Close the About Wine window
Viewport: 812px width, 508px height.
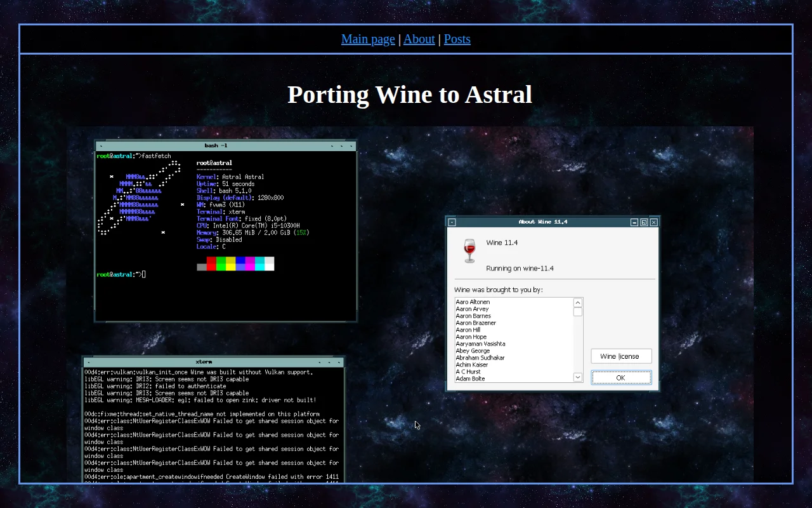pyautogui.click(x=654, y=222)
